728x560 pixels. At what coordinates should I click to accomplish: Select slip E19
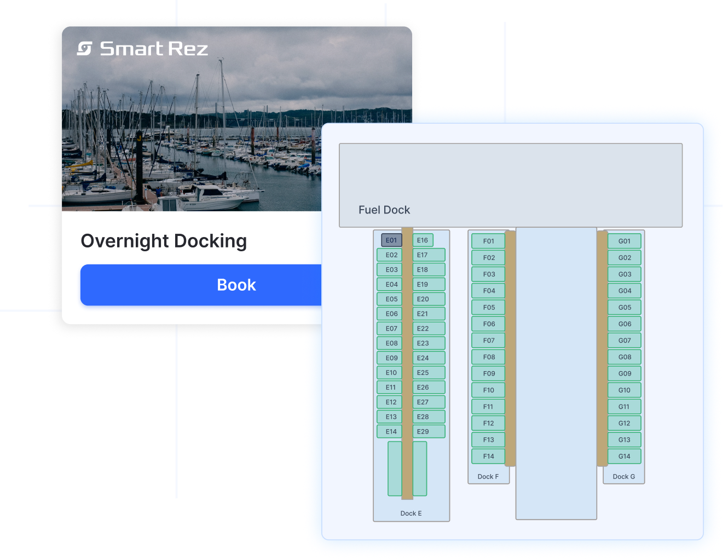pos(429,285)
